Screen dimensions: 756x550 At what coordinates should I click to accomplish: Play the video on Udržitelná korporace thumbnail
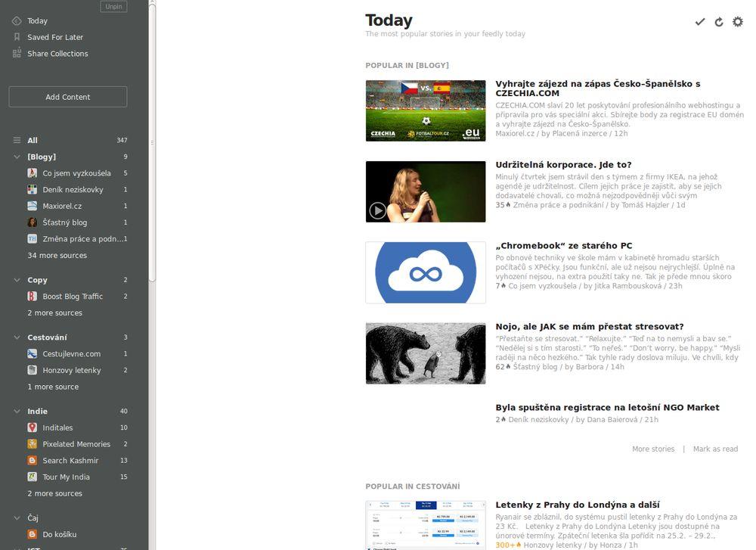pos(377,211)
